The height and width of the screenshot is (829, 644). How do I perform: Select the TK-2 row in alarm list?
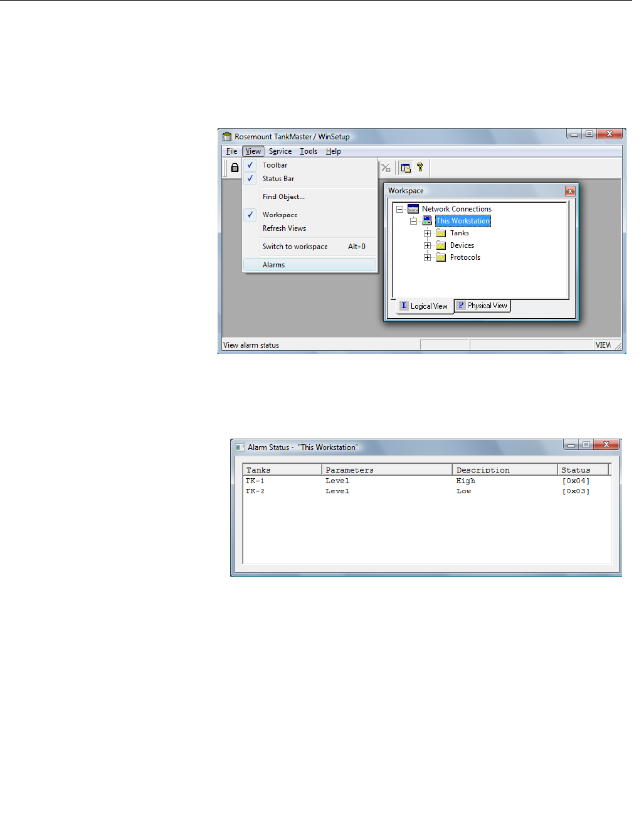[426, 491]
